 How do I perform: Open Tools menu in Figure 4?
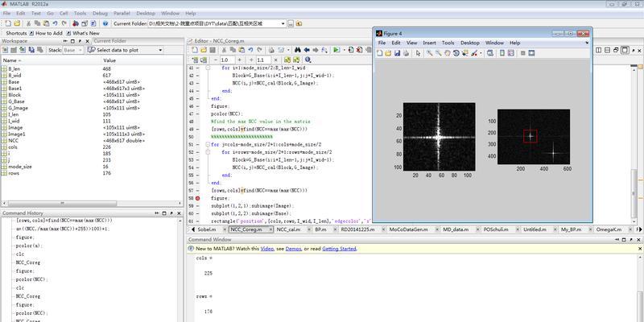click(448, 43)
